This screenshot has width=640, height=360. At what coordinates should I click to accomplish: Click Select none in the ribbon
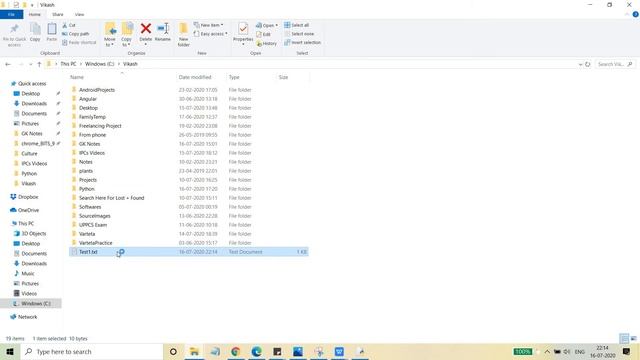click(299, 34)
